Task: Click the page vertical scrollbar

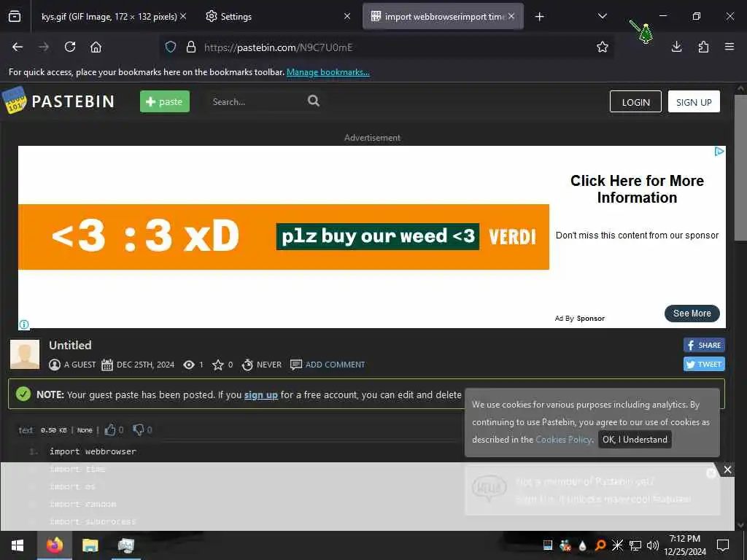Action: pos(740,168)
